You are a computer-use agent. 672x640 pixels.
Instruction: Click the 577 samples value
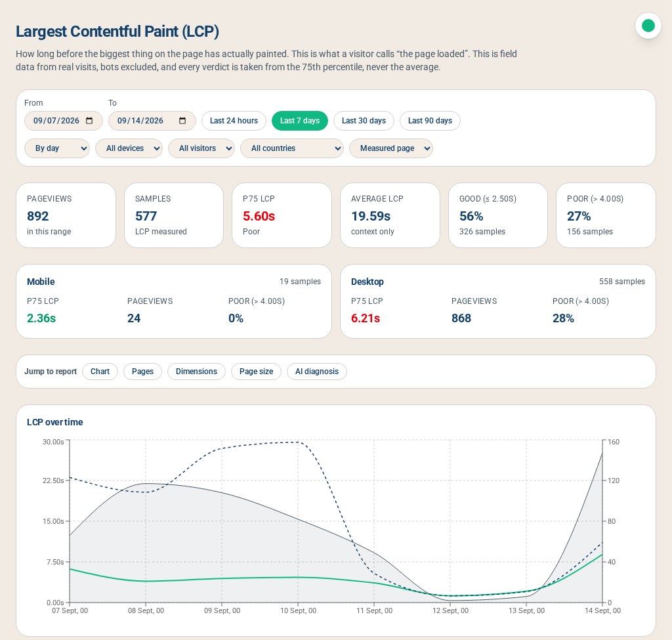tap(146, 217)
